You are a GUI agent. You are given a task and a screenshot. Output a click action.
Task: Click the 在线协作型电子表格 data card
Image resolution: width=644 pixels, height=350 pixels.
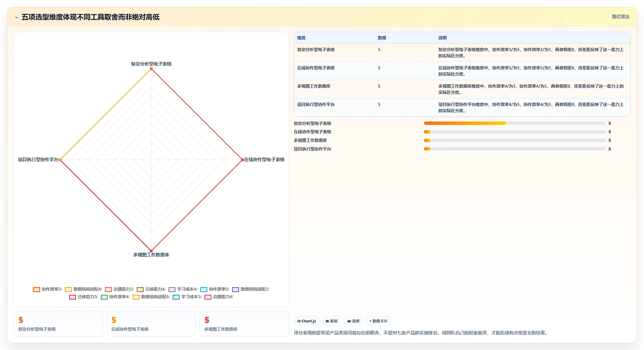tap(151, 323)
